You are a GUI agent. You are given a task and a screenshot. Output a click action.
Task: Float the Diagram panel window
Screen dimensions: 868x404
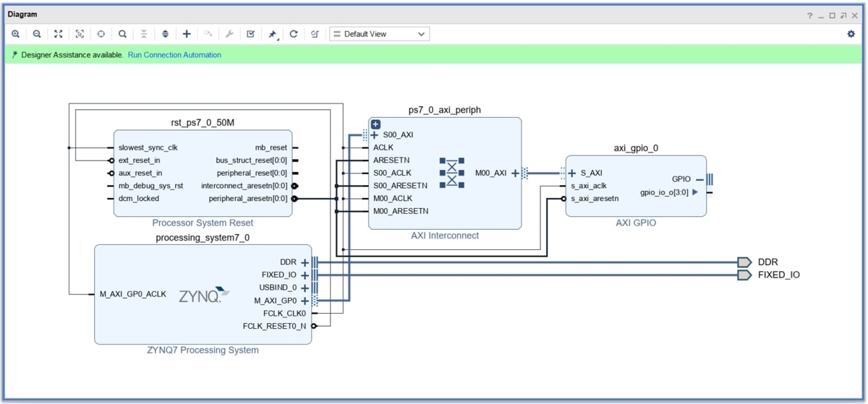[843, 15]
